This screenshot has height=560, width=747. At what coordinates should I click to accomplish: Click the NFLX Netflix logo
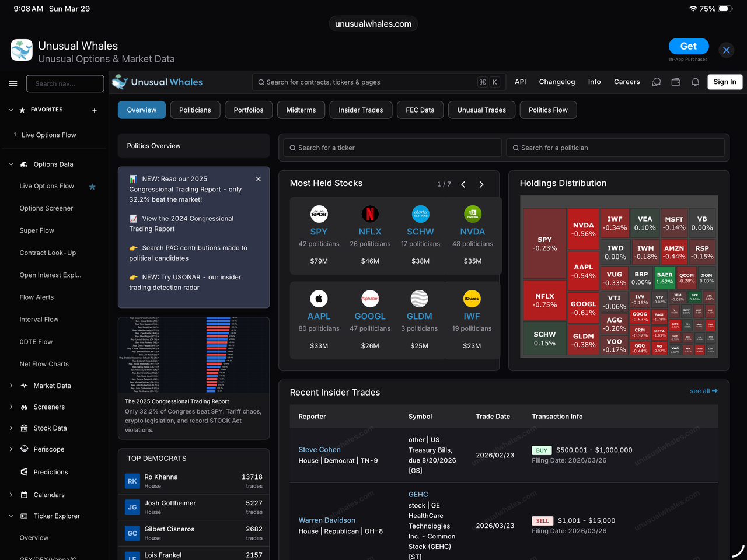tap(370, 214)
